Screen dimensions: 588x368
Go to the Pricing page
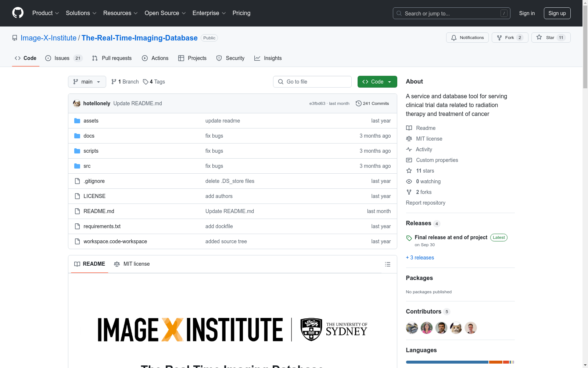[241, 13]
